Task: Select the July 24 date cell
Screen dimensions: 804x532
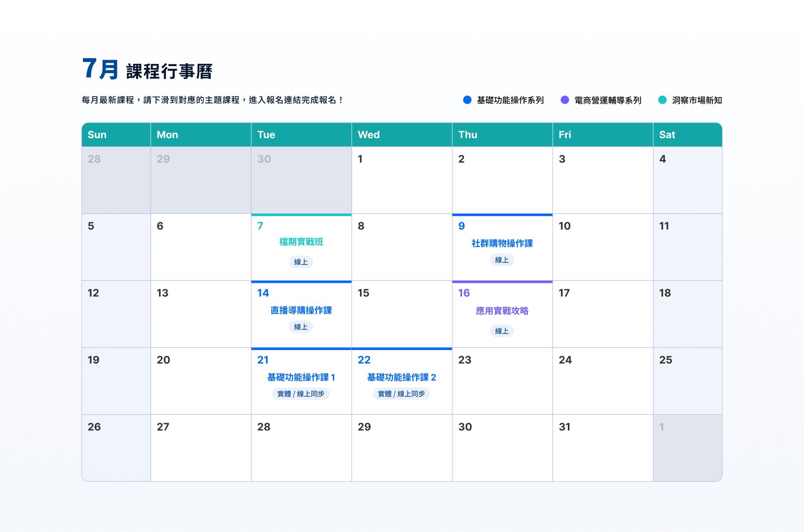Action: click(603, 381)
